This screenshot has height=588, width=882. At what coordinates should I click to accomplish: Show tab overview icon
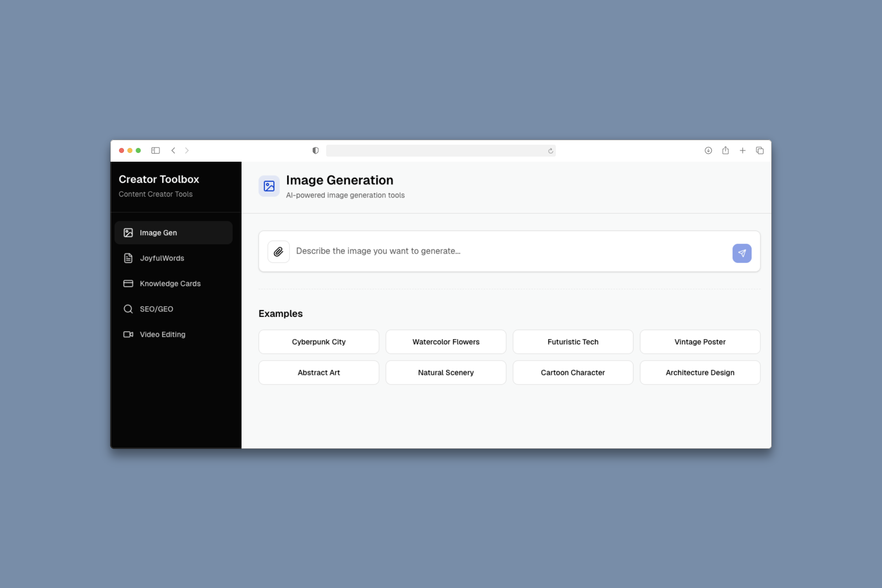759,151
